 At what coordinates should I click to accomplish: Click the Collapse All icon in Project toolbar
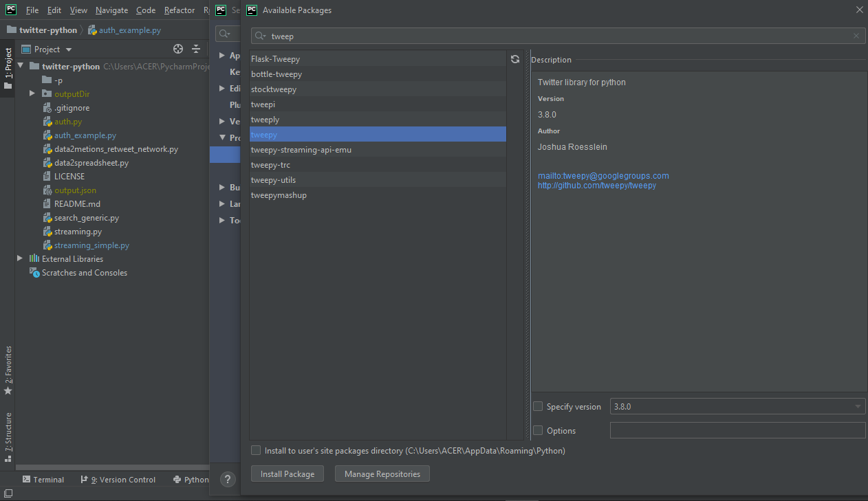[x=195, y=49]
